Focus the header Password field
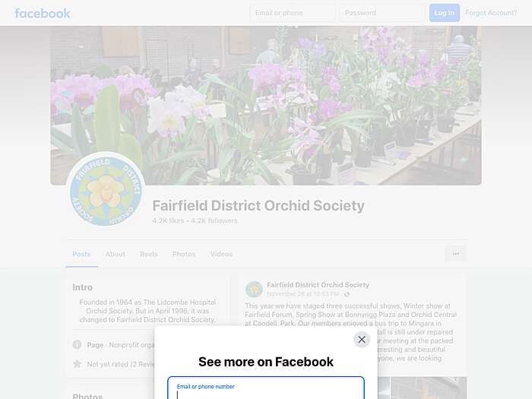The height and width of the screenshot is (399, 532). click(382, 13)
